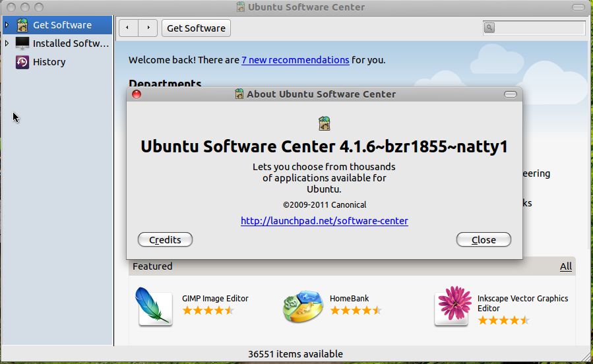Open Inkscape Vector Graphics Editor entry

click(522, 303)
